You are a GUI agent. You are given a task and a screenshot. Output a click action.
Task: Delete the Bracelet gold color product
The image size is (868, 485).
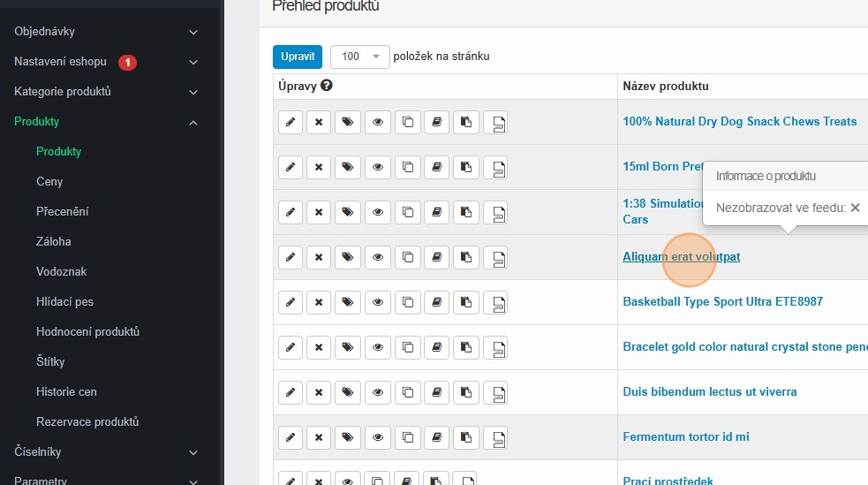point(319,347)
